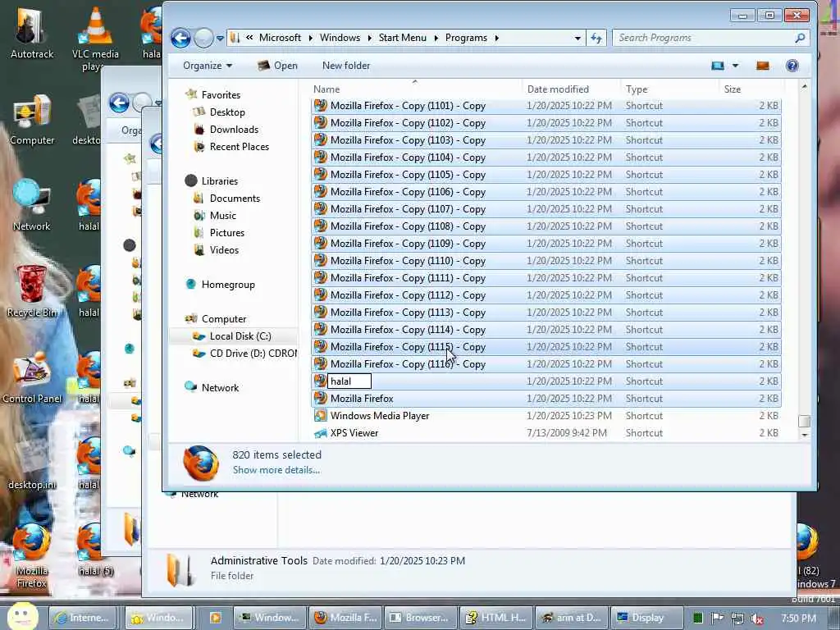Click the Action Center flag tray icon
The height and width of the screenshot is (630, 840).
point(717,619)
